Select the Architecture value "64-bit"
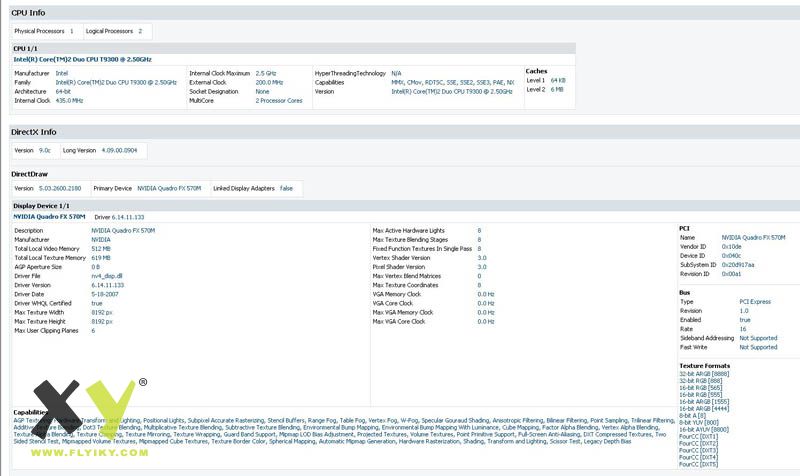The image size is (800, 476). click(63, 92)
